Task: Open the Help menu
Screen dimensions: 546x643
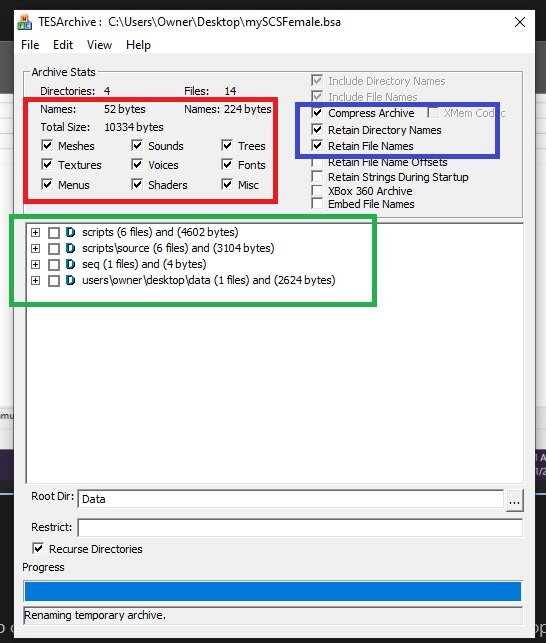Action: pyautogui.click(x=138, y=45)
